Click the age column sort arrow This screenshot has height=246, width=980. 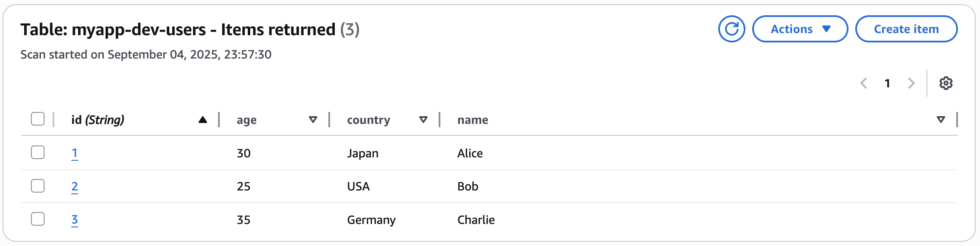tap(313, 120)
